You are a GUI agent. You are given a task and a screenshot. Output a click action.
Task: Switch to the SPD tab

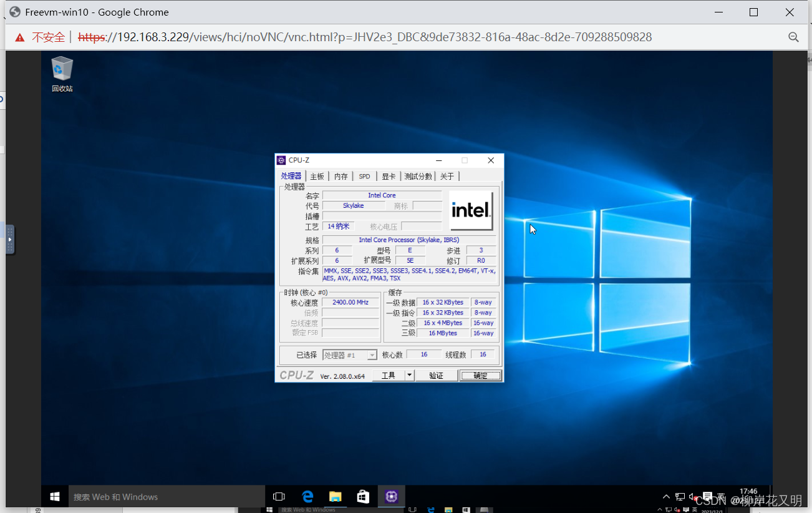coord(364,176)
